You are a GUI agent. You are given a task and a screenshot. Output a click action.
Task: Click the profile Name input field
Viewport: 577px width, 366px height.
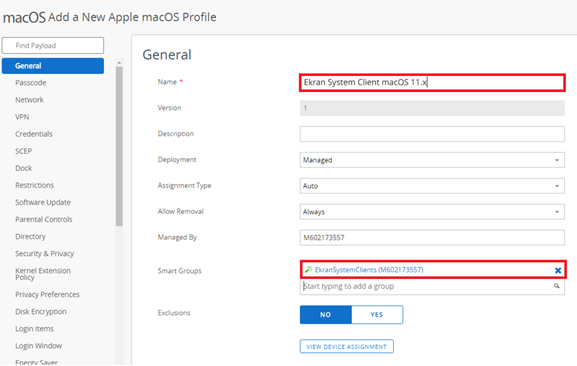click(x=432, y=82)
